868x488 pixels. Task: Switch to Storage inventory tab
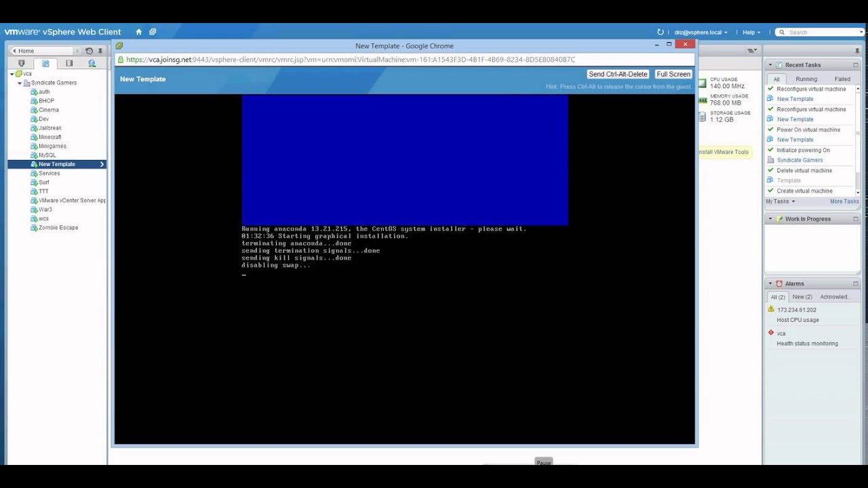[68, 63]
